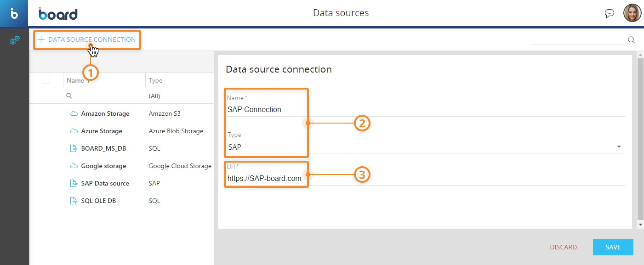The height and width of the screenshot is (265, 644).
Task: Click the Azure Storage cloud icon
Action: coord(74,131)
